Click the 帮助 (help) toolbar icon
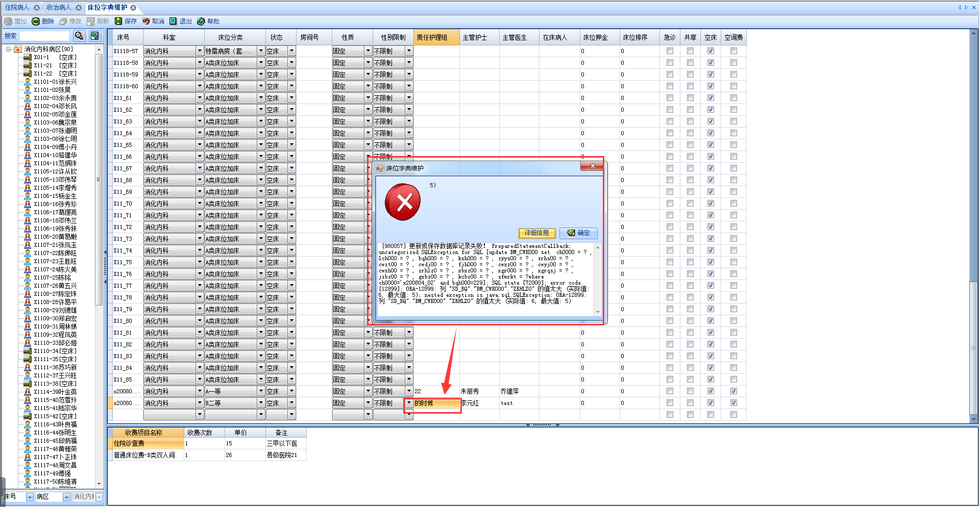This screenshot has width=980, height=507. tap(201, 21)
